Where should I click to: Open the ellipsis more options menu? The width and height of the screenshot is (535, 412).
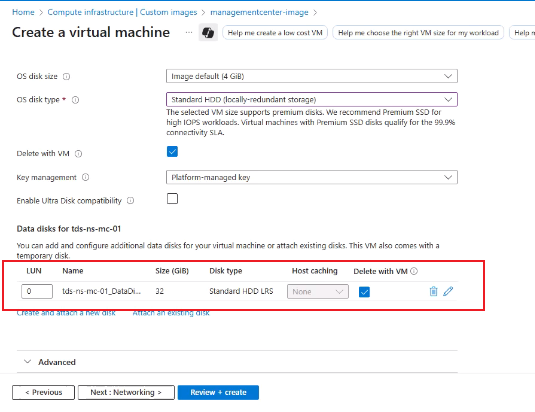pyautogui.click(x=189, y=32)
